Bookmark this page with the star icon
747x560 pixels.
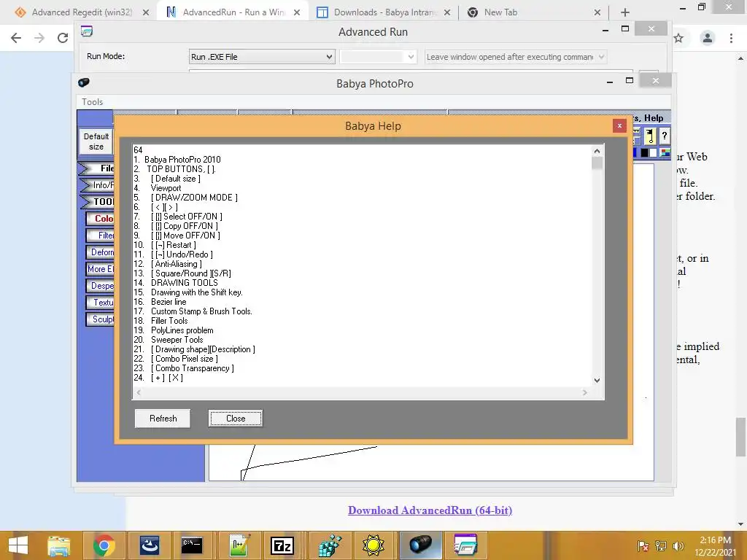(679, 38)
